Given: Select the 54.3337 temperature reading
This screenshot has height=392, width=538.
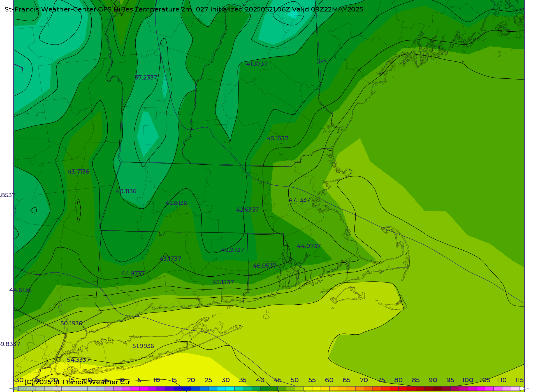Looking at the screenshot, I should pyautogui.click(x=78, y=360).
